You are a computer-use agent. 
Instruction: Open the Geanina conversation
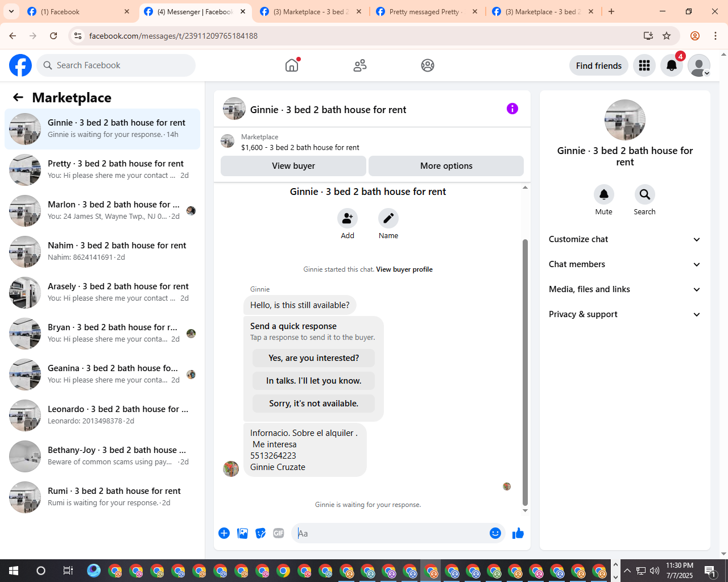click(x=102, y=375)
